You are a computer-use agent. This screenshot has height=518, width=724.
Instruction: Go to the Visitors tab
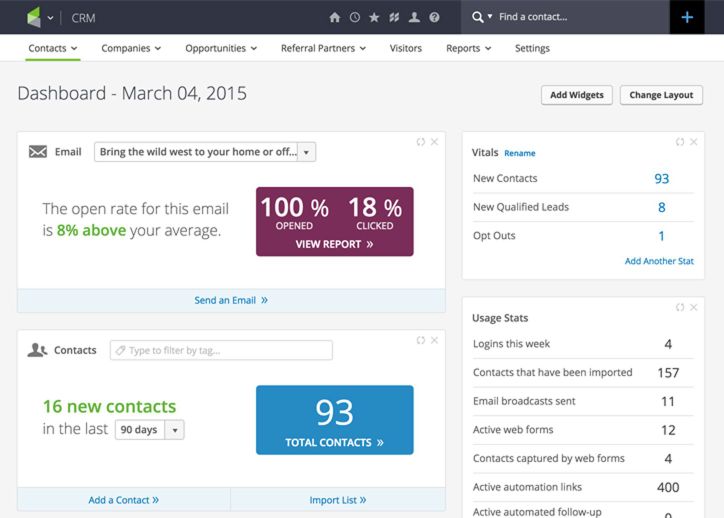[405, 48]
